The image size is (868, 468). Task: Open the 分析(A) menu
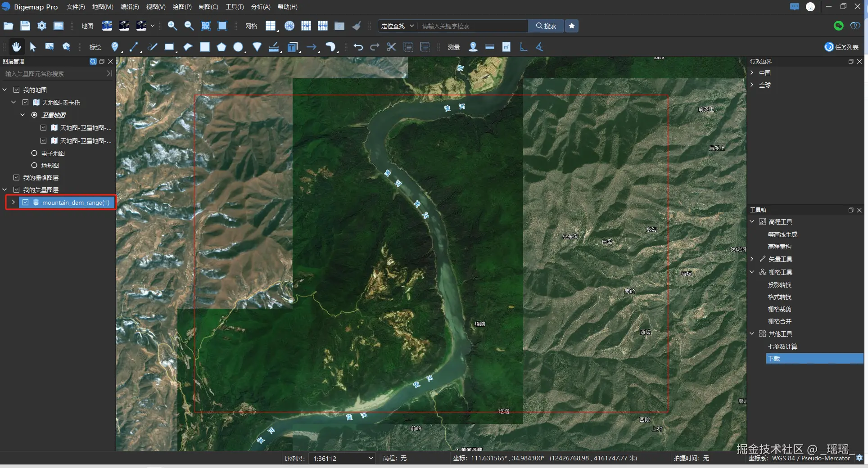pyautogui.click(x=261, y=7)
